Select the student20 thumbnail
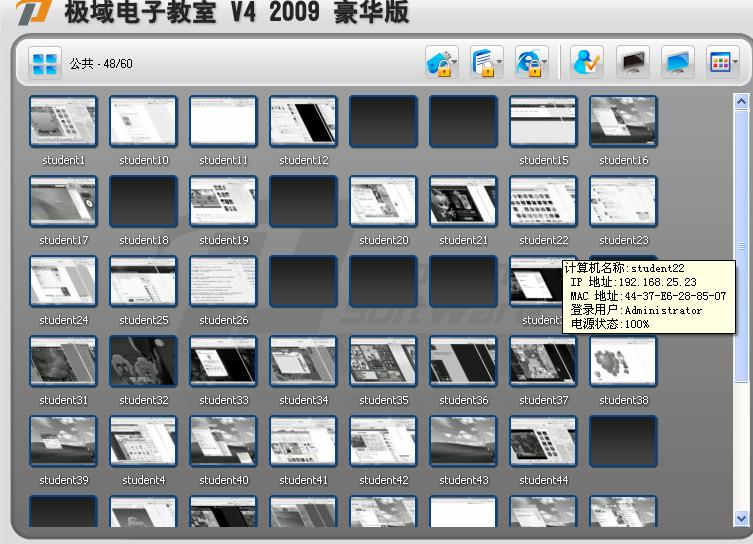 coord(383,201)
